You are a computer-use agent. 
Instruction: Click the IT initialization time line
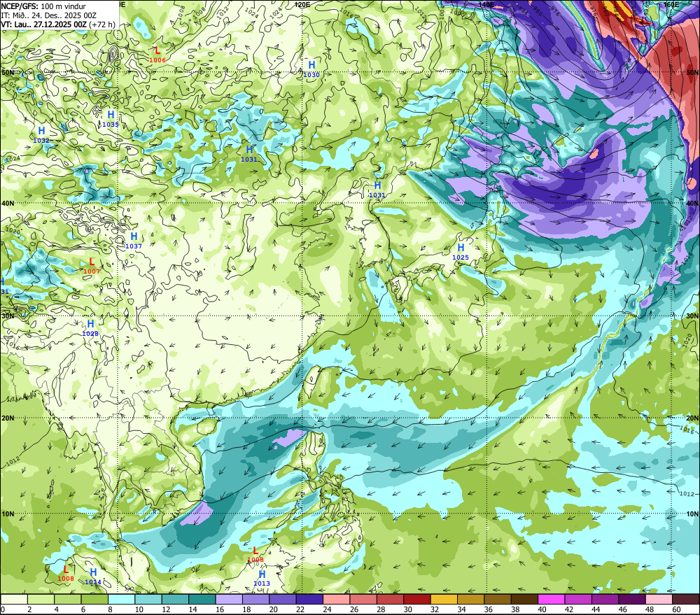[49, 15]
